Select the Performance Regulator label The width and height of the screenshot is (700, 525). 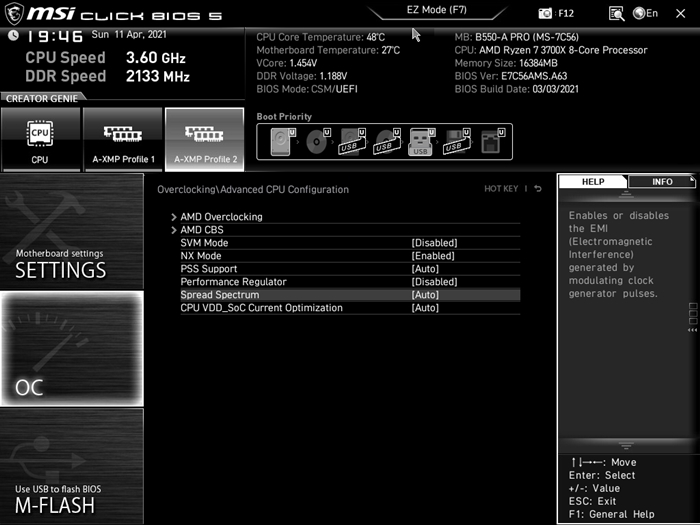point(233,282)
